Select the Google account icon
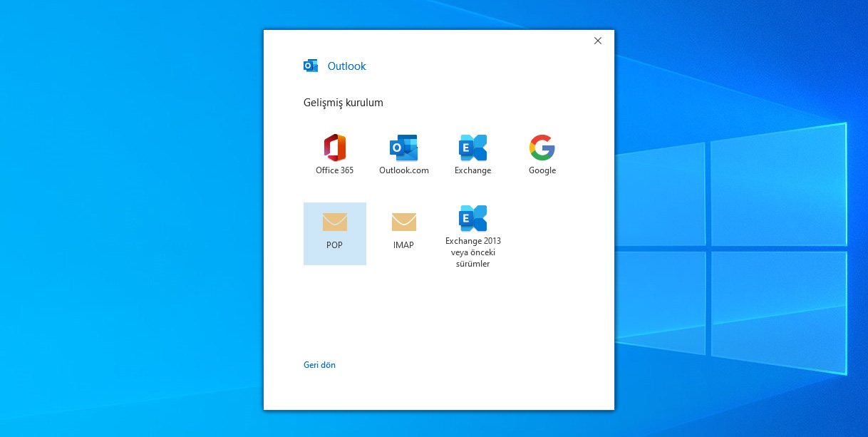Image resolution: width=868 pixels, height=437 pixels. click(x=542, y=148)
